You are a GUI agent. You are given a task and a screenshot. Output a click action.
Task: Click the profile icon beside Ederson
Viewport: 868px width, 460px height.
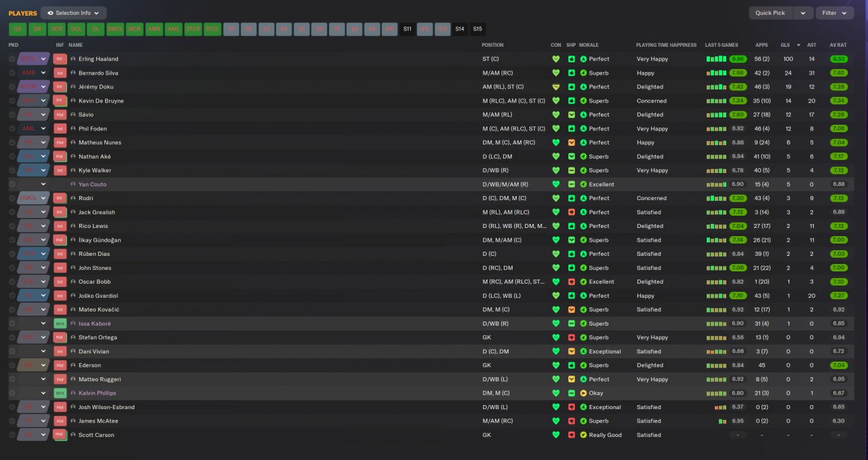pyautogui.click(x=73, y=366)
